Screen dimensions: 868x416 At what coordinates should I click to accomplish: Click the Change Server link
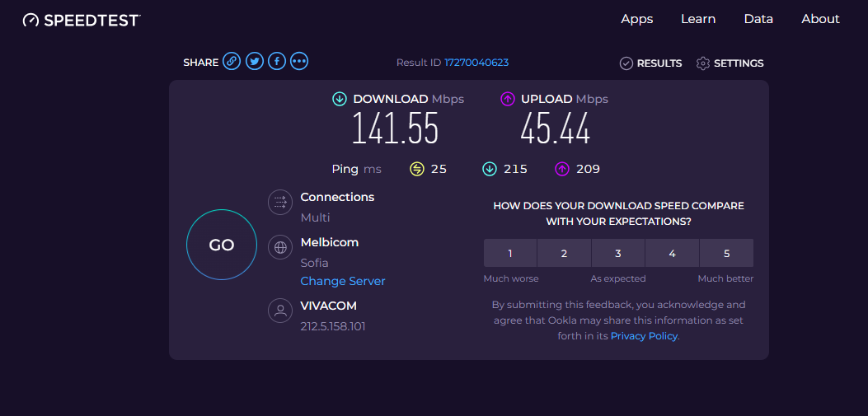(343, 281)
